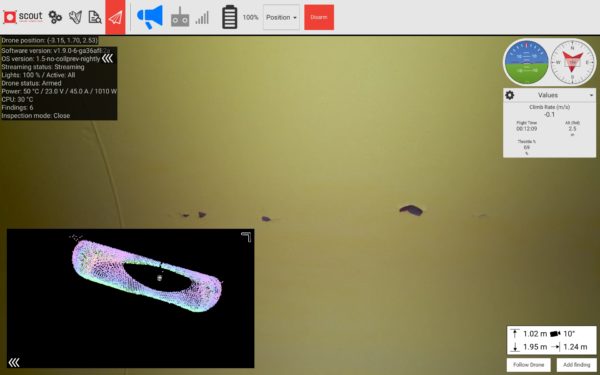Click the Follow Drone button
This screenshot has width=600, height=375.
(528, 365)
